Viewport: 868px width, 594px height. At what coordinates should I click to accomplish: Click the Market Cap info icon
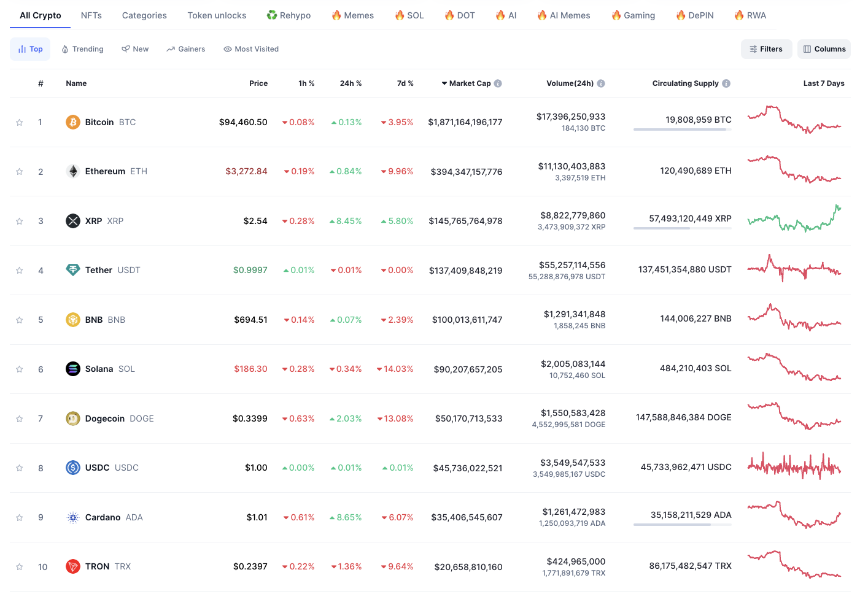point(498,83)
